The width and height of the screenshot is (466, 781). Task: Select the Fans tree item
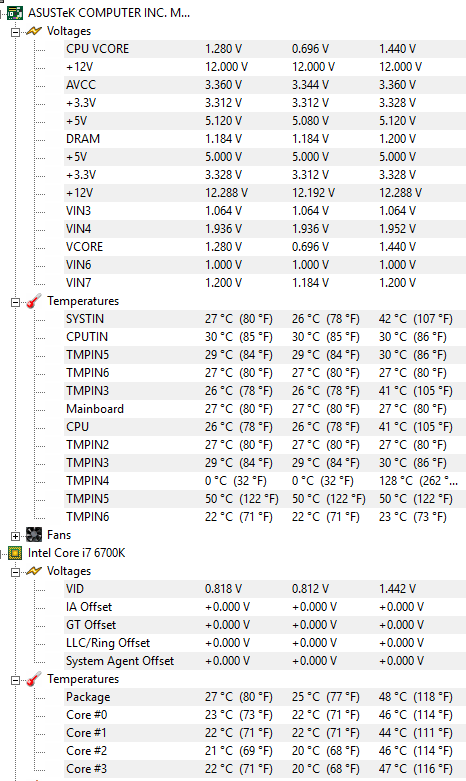(x=59, y=535)
